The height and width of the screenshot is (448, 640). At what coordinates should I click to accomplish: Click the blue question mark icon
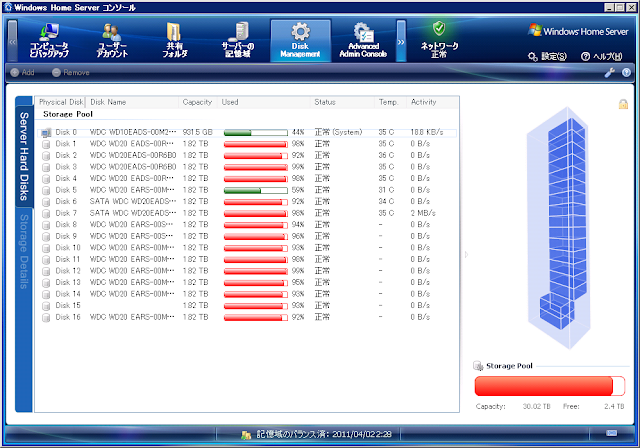point(626,73)
